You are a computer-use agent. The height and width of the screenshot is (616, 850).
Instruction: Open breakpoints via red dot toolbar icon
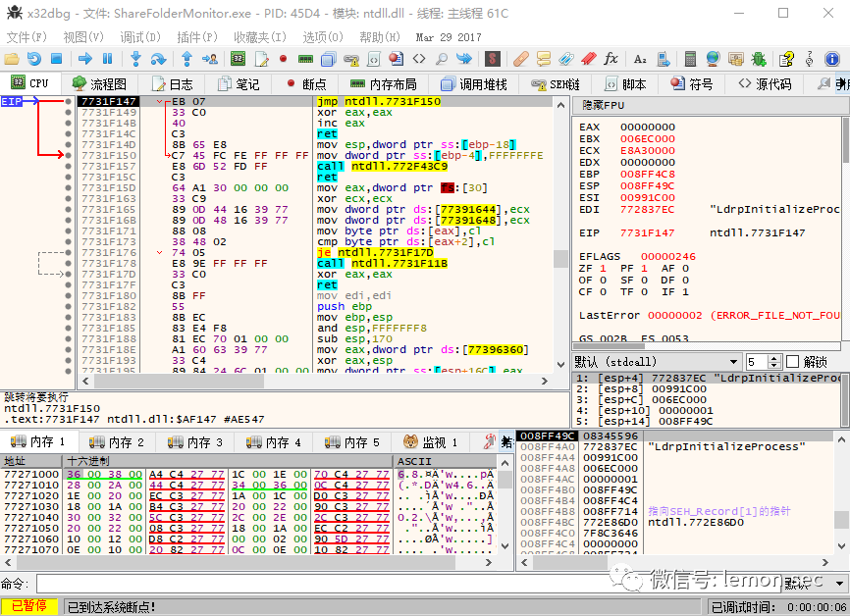point(283,59)
